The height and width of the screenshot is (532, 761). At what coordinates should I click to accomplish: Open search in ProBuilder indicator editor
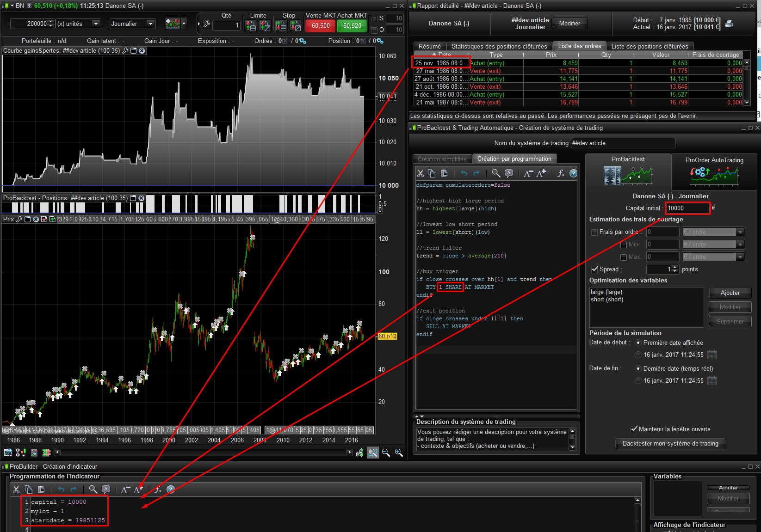click(x=93, y=489)
